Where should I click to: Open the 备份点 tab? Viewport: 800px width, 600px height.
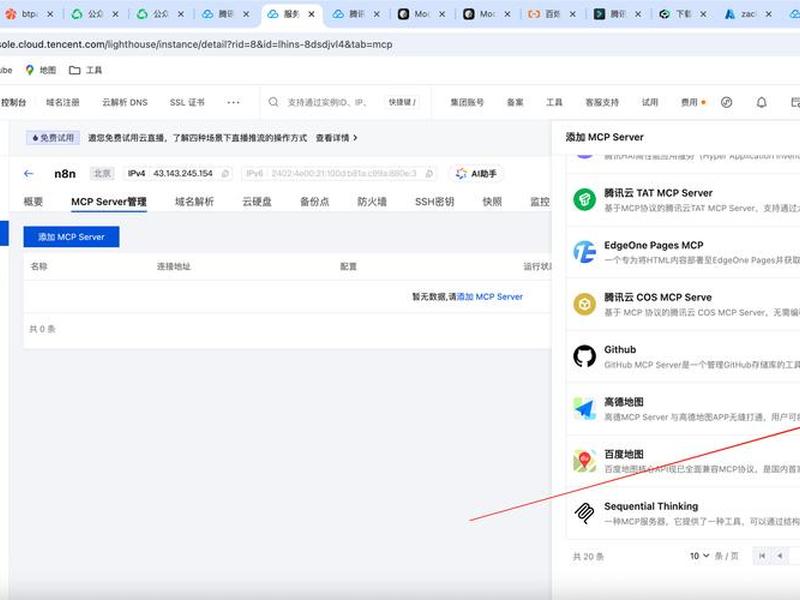(x=314, y=202)
